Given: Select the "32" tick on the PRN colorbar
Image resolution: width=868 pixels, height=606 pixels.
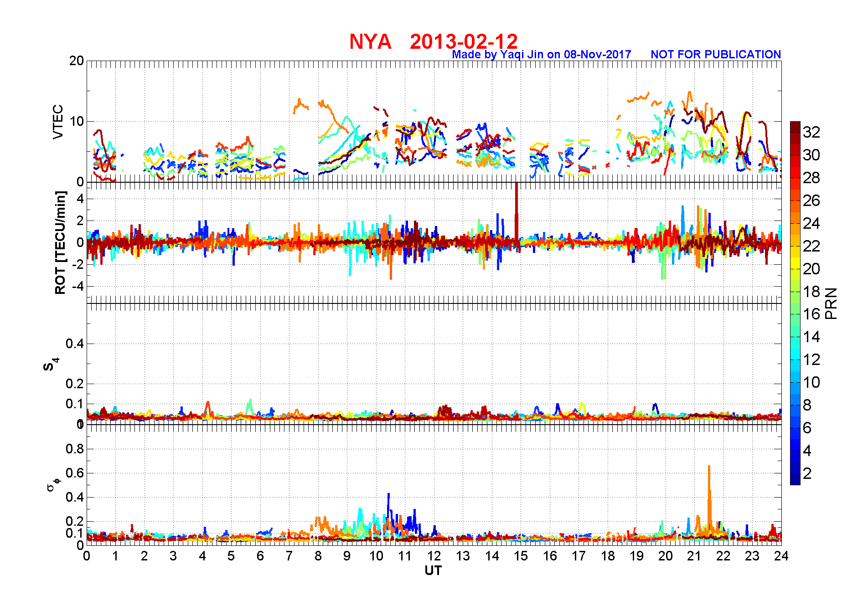Looking at the screenshot, I should 811,132.
